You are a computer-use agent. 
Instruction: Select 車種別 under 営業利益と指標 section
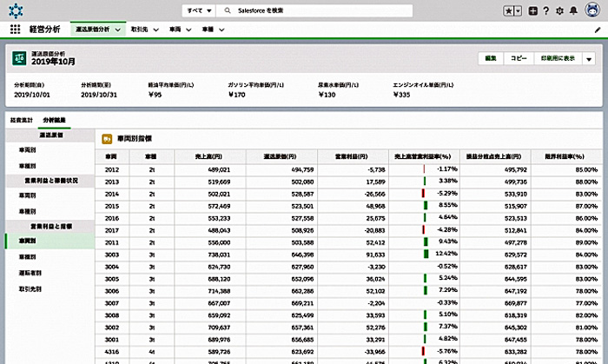[27, 256]
